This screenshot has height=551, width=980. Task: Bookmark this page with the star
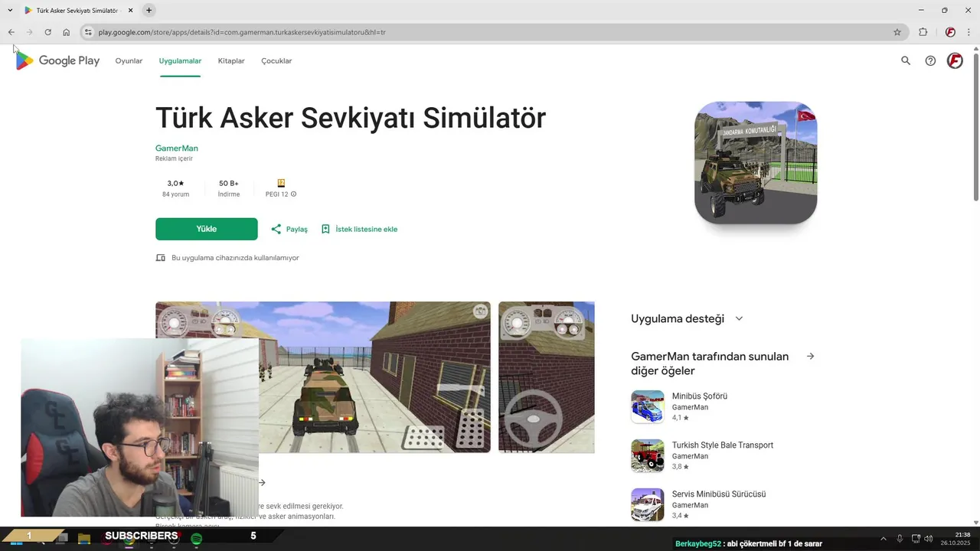tap(897, 32)
